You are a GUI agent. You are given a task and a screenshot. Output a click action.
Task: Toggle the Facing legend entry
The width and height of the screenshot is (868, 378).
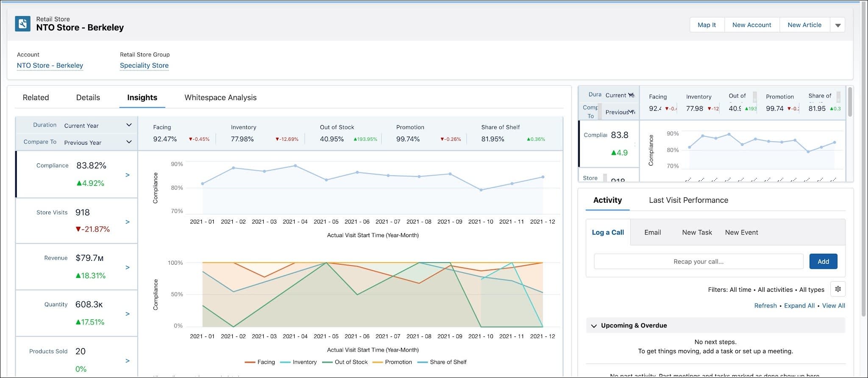click(260, 362)
